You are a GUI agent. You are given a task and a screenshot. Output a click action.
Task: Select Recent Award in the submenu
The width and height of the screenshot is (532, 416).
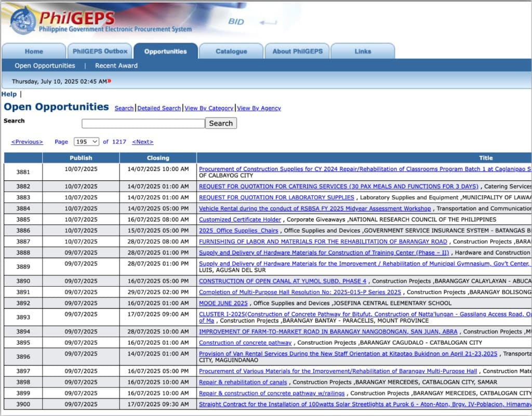point(115,65)
